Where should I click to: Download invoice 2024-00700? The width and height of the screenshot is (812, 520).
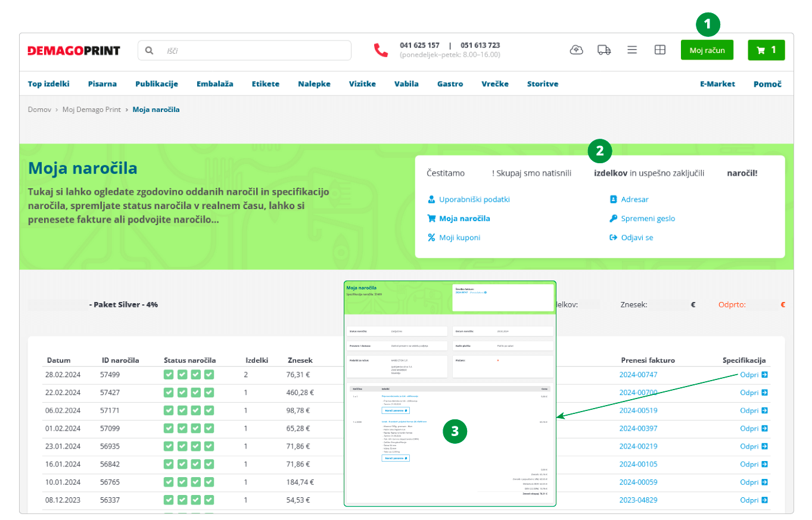tap(638, 393)
